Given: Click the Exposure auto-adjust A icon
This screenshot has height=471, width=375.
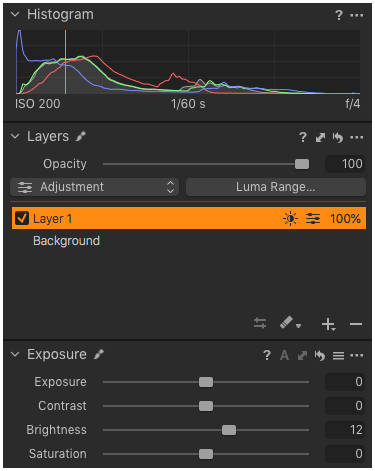Looking at the screenshot, I should pyautogui.click(x=284, y=355).
